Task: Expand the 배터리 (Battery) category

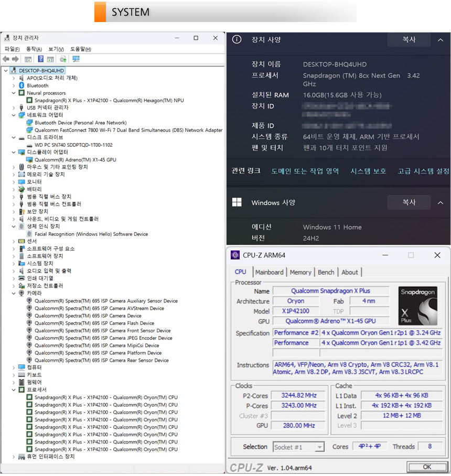Action: tap(14, 189)
